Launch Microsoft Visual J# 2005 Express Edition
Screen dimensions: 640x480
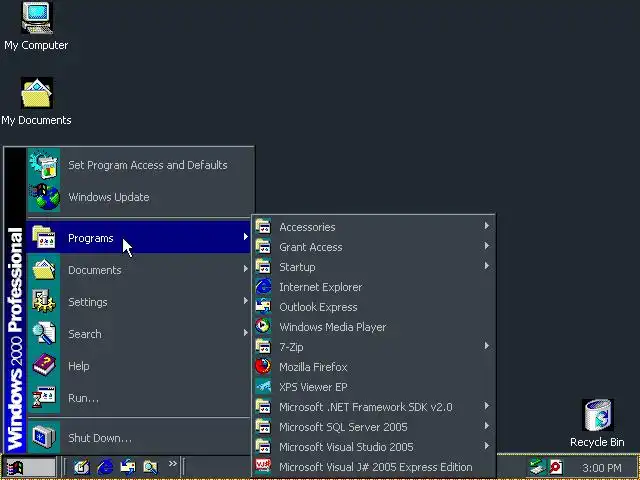coord(373,467)
